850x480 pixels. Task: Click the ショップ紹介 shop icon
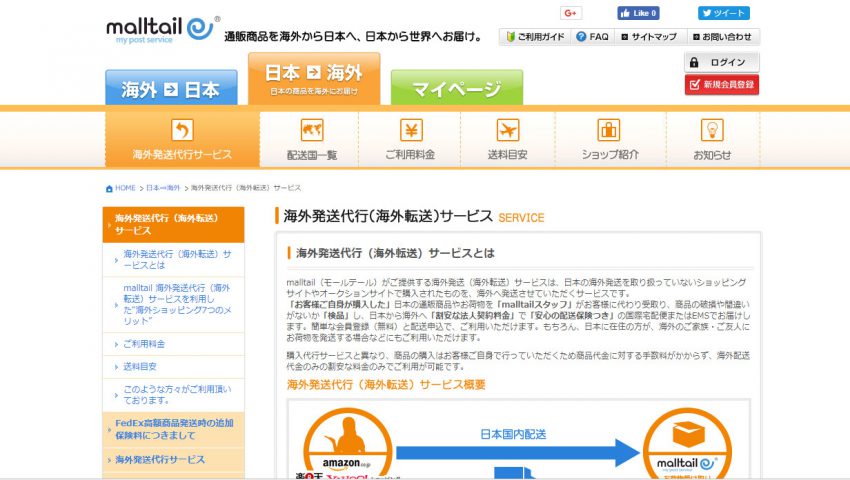(609, 131)
